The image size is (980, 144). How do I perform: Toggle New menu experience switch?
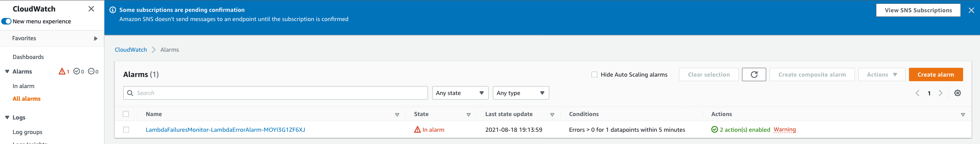point(7,21)
